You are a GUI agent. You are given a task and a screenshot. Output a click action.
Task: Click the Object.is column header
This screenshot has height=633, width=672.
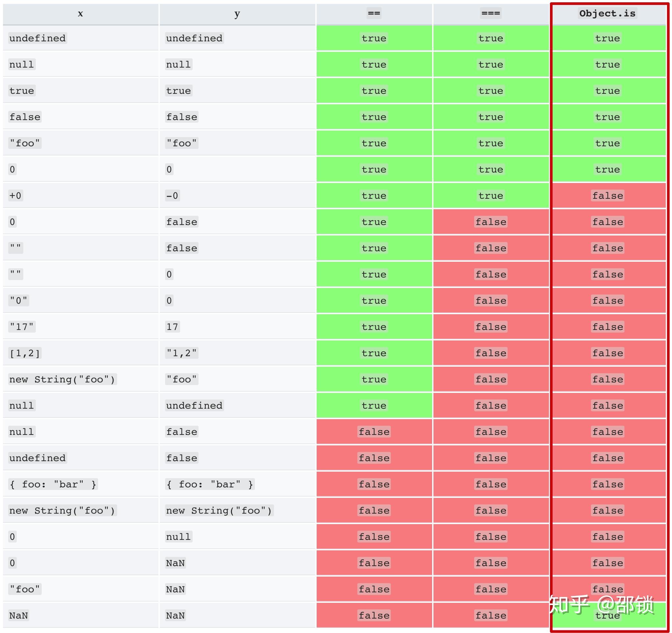point(607,13)
